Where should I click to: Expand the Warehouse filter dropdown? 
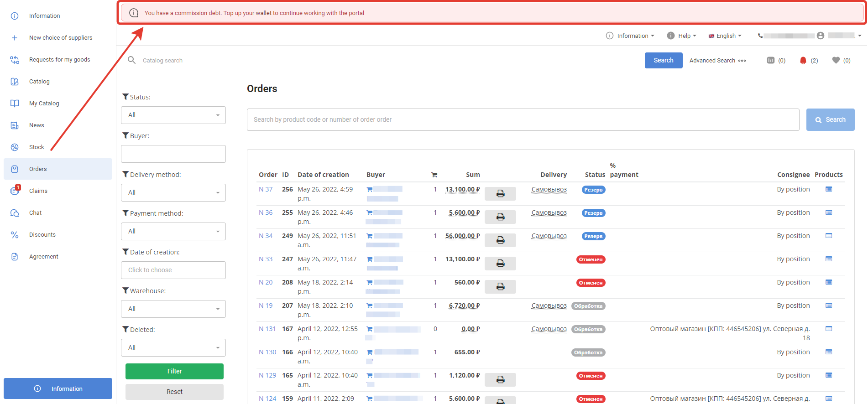coord(173,309)
